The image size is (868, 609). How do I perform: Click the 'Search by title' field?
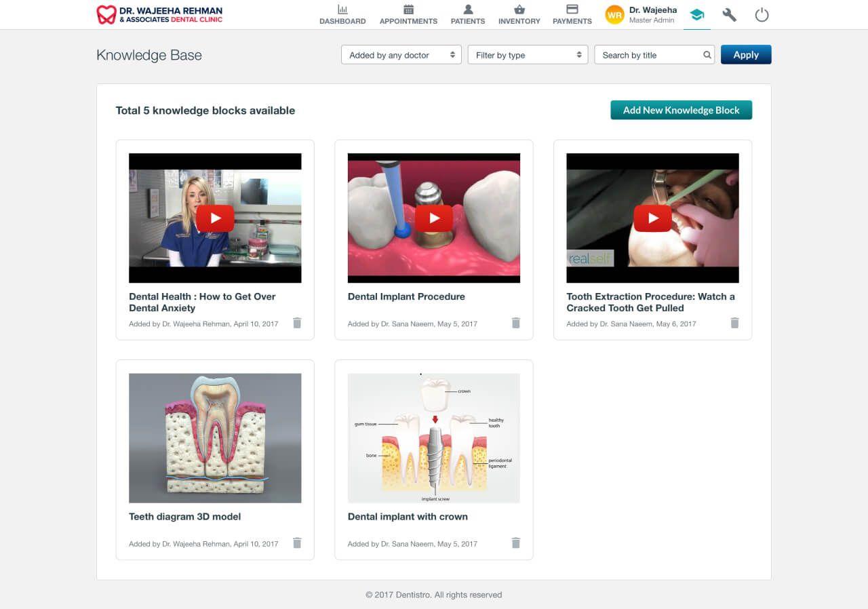[655, 55]
